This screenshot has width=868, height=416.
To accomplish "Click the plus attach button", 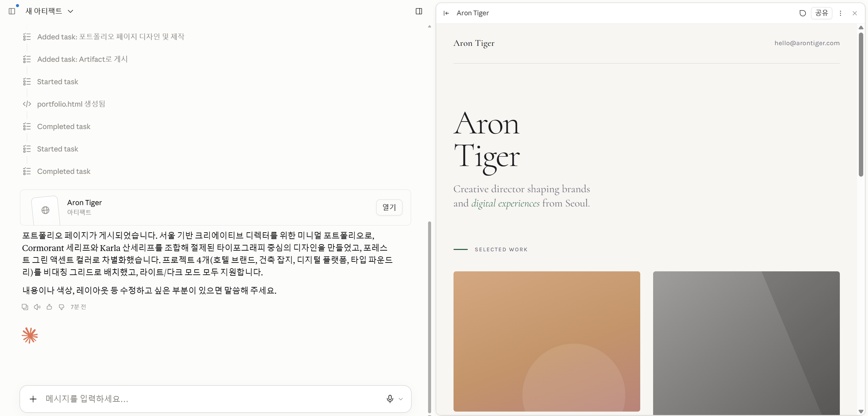I will click(x=33, y=399).
